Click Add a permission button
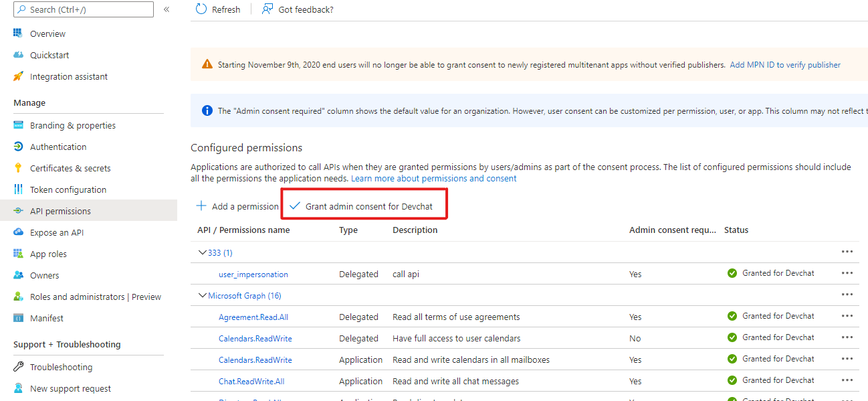868x401 pixels. [x=237, y=206]
